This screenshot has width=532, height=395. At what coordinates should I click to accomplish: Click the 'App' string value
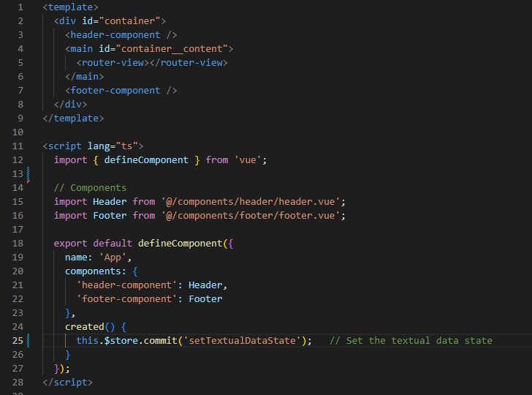(x=113, y=257)
